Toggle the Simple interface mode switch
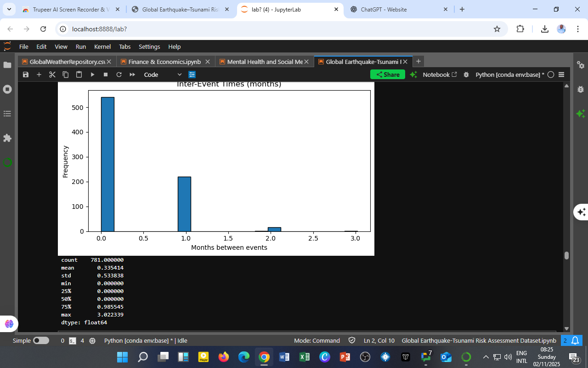Viewport: 588px width, 368px height. point(40,341)
